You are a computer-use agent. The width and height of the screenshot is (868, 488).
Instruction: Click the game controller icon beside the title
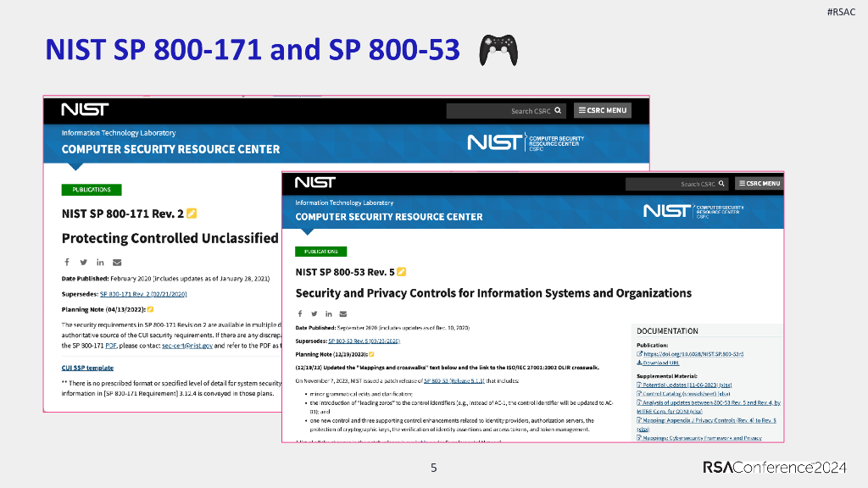point(498,51)
